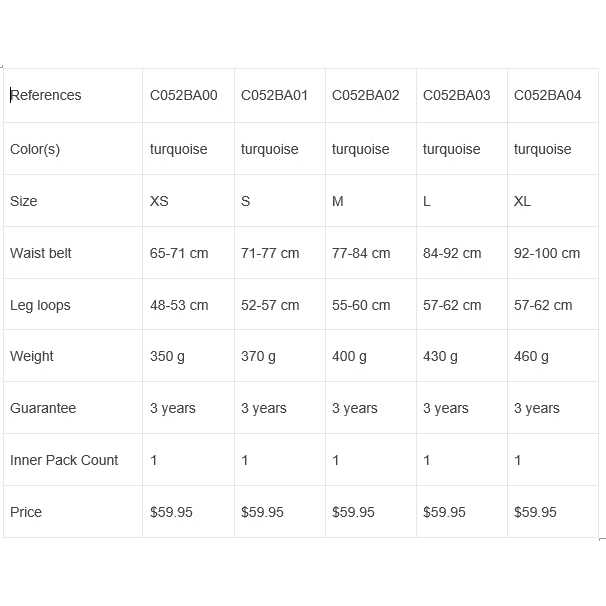
Task: Select the Inner Pack Count row label
Action: [64, 460]
